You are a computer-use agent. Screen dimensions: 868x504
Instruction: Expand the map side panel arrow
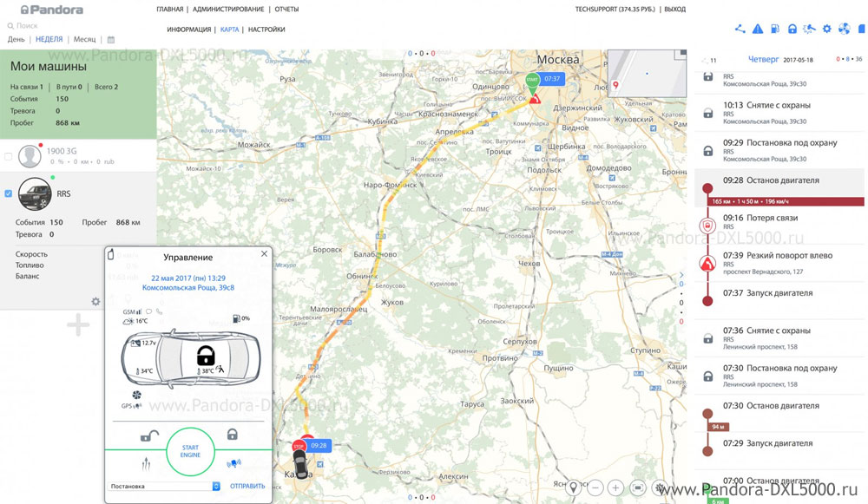coord(681,274)
